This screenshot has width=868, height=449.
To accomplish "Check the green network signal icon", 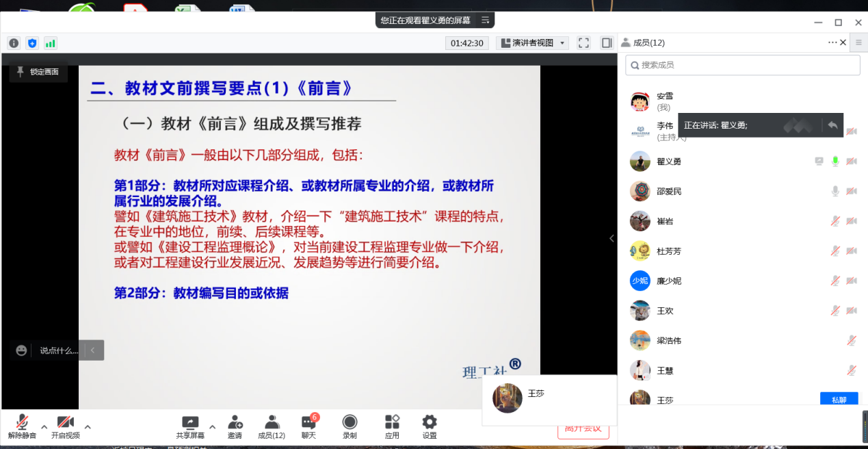I will click(x=51, y=43).
